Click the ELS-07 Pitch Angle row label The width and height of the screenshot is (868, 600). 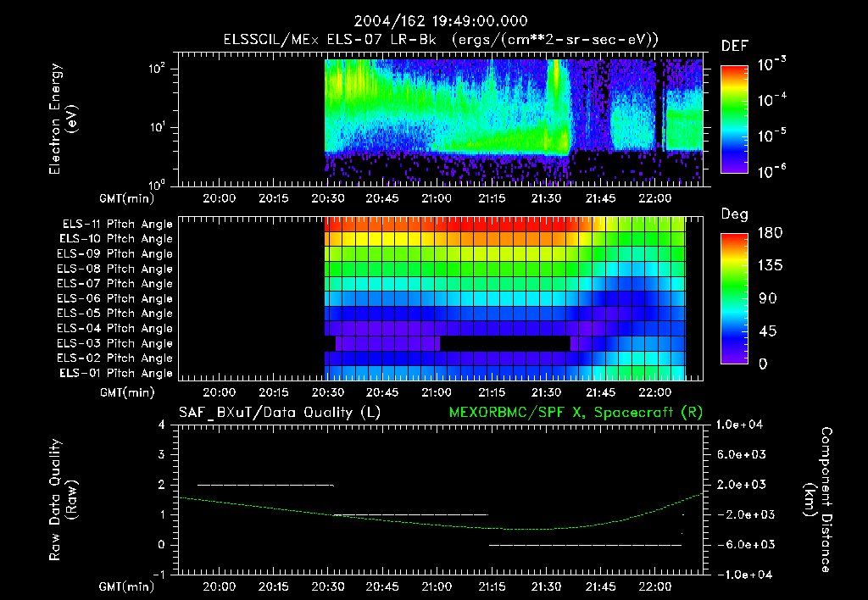coord(115,284)
